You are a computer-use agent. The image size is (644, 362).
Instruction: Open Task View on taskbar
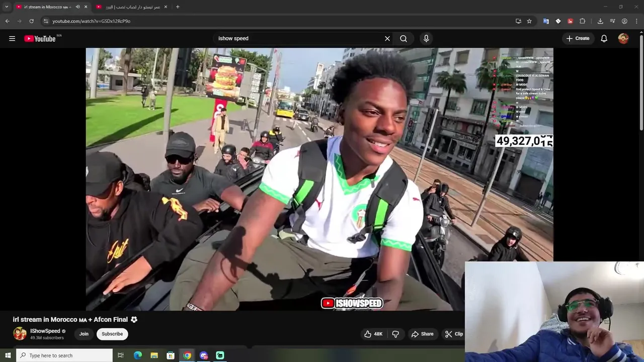121,355
